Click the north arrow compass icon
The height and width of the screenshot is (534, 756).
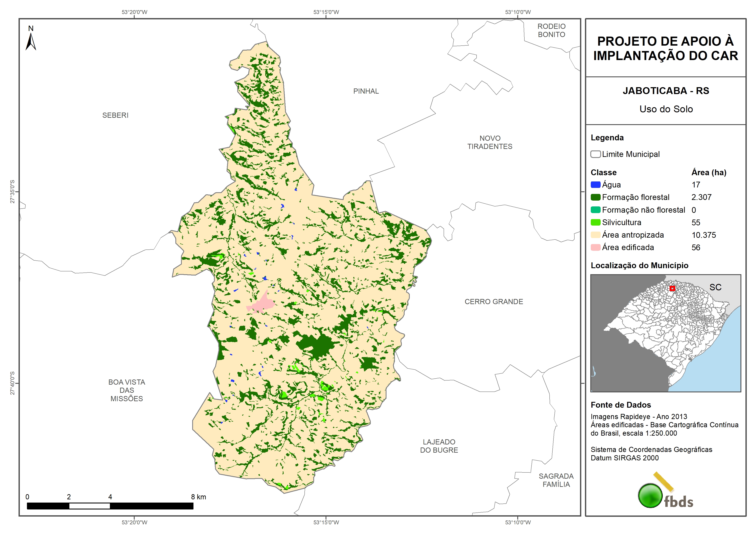click(x=31, y=39)
